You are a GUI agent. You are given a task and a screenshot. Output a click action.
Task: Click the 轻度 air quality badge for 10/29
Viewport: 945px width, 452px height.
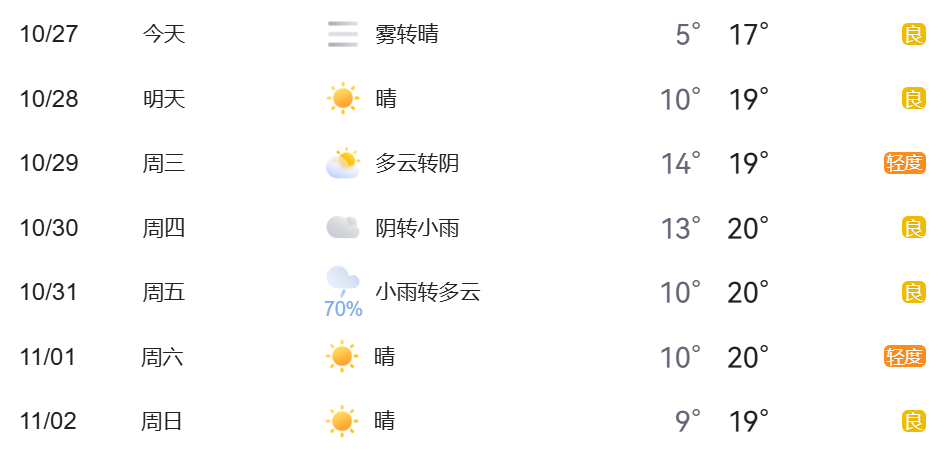tap(905, 163)
